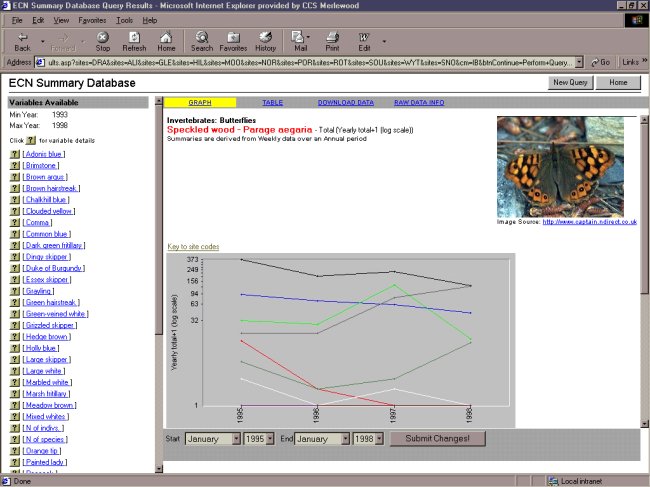Click the help icon beside Holly blue
This screenshot has width=650, height=487.
tap(15, 347)
